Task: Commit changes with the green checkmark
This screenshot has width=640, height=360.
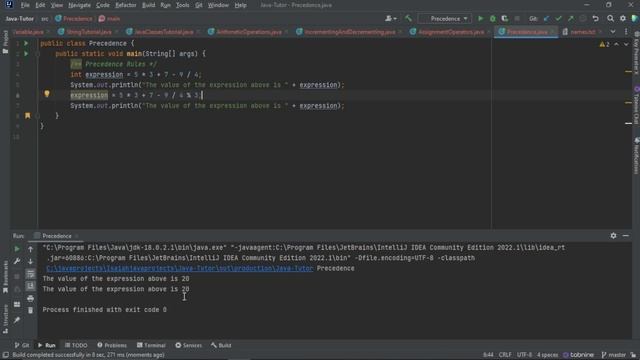Action: point(559,19)
